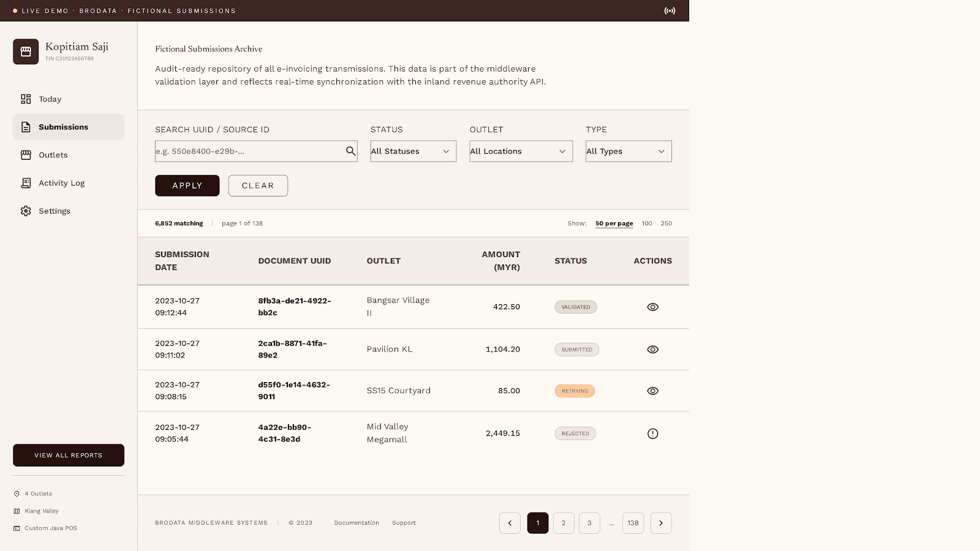
Task: Select current page 1 button
Action: coord(538,523)
